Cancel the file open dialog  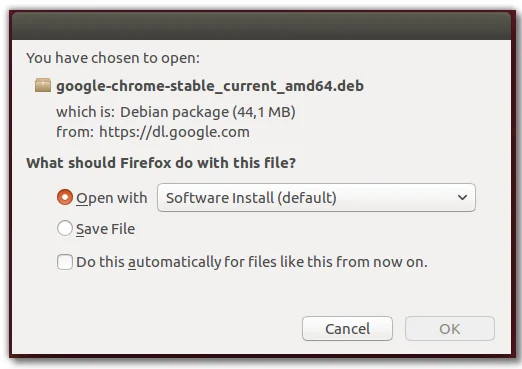(347, 329)
